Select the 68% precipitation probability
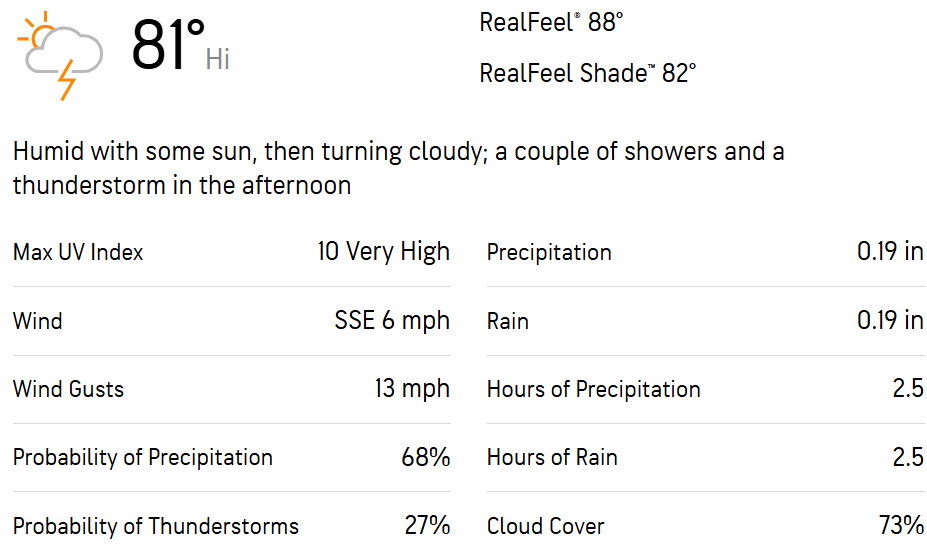Screen dimensions: 927x557 (426, 457)
